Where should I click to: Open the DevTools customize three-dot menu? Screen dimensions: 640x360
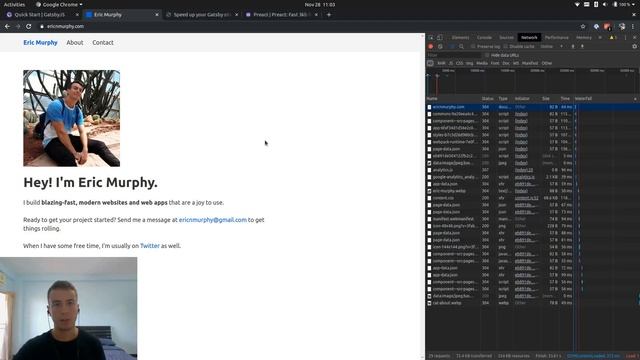pos(625,38)
